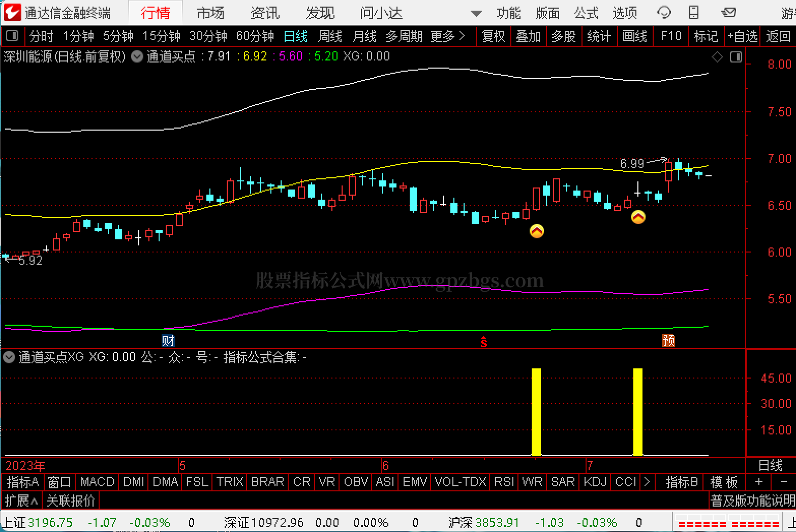The image size is (796, 532).
Task: Click the 叠加 overlay button
Action: point(528,36)
